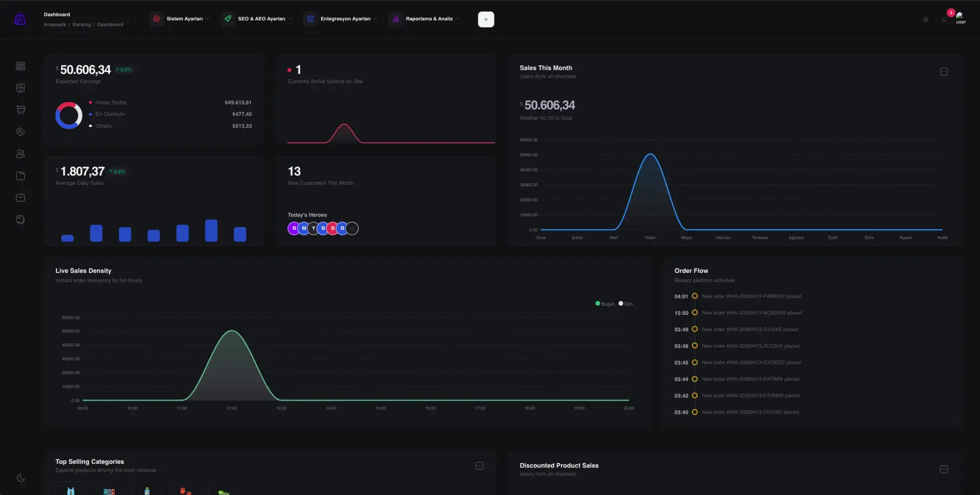
Task: Click the white plus button in header
Action: (x=486, y=19)
